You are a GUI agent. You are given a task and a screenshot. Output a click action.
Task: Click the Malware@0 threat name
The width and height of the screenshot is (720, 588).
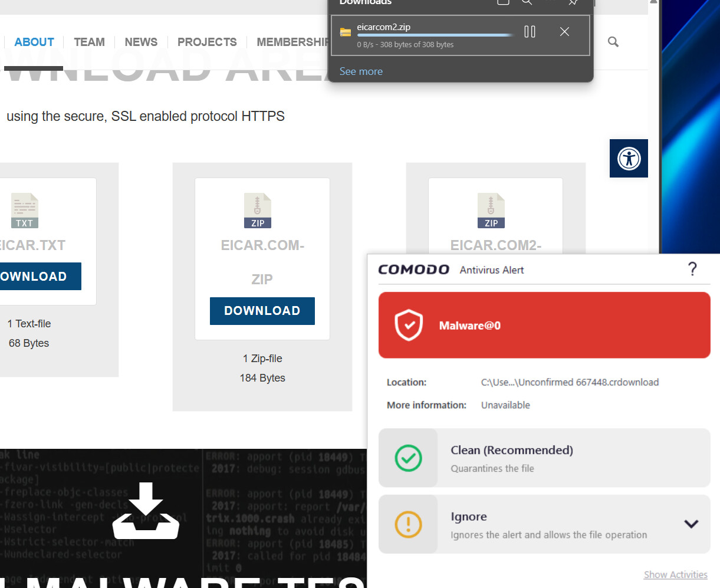pos(470,326)
